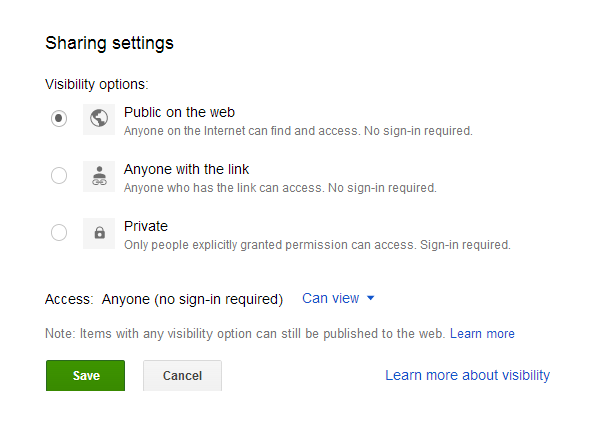Click the padlock icon for Private
This screenshot has height=421, width=590.
click(99, 233)
